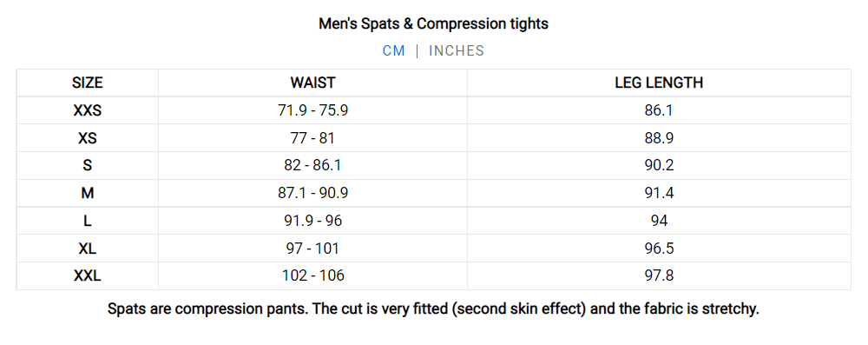Select the XL size row label

pyautogui.click(x=88, y=249)
